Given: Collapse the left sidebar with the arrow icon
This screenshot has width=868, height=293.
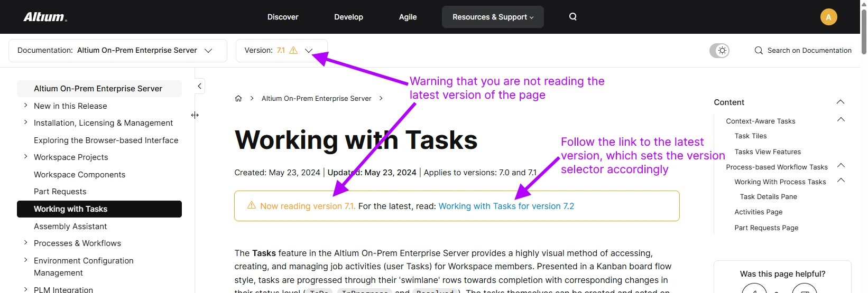Looking at the screenshot, I should pos(199,86).
